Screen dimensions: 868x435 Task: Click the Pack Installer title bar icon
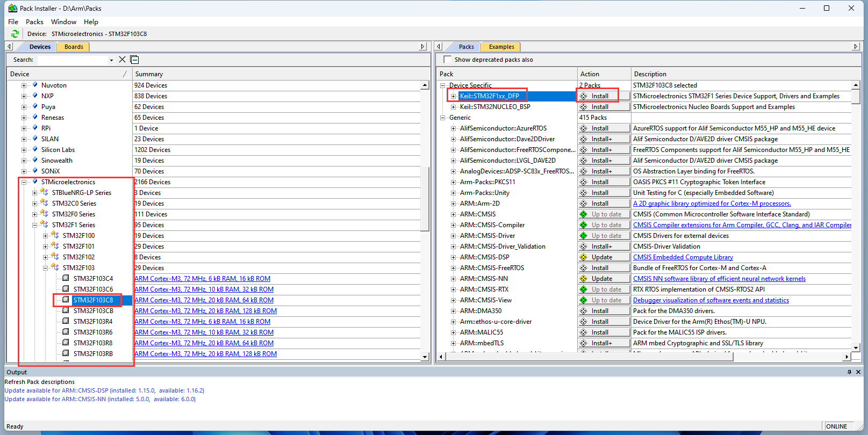pos(12,8)
